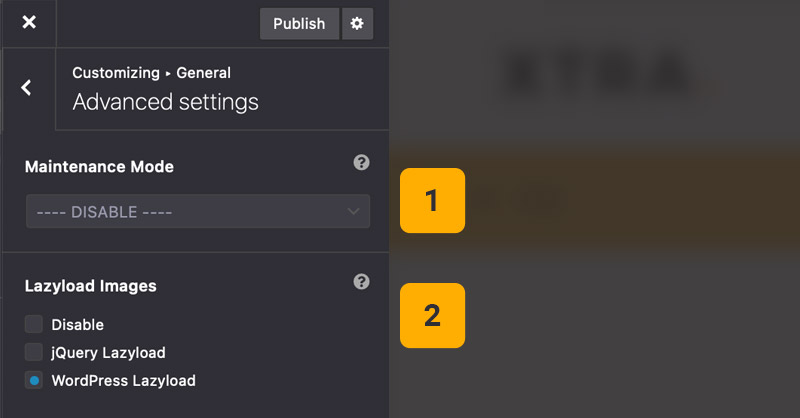Viewport: 800px width, 418px height.
Task: Click the arrow on the DISABLE select box
Action: 353,212
